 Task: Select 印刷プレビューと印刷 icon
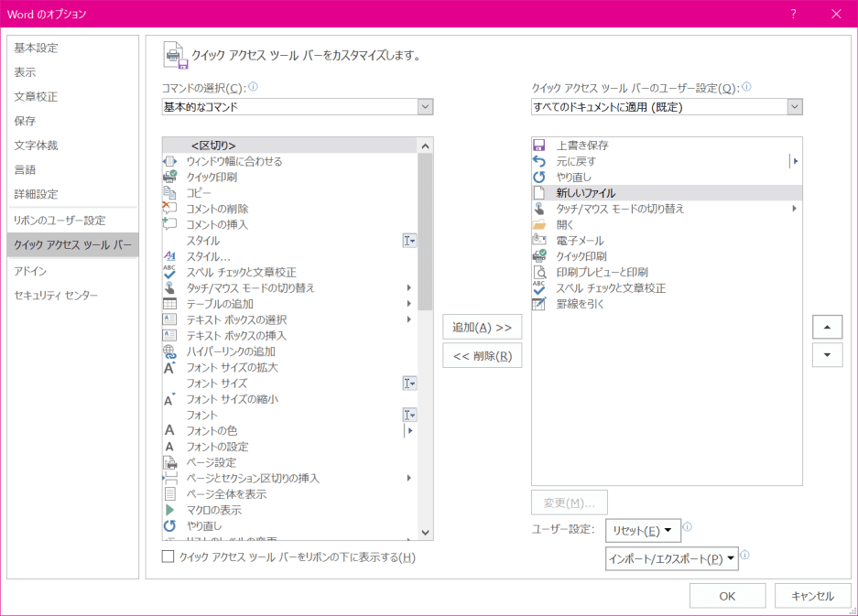point(539,272)
